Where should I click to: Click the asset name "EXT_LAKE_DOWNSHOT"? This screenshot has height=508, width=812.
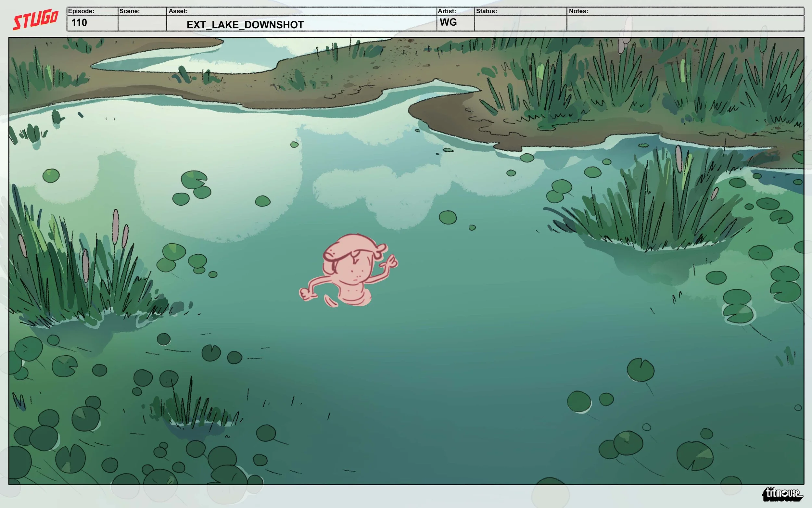(x=245, y=25)
